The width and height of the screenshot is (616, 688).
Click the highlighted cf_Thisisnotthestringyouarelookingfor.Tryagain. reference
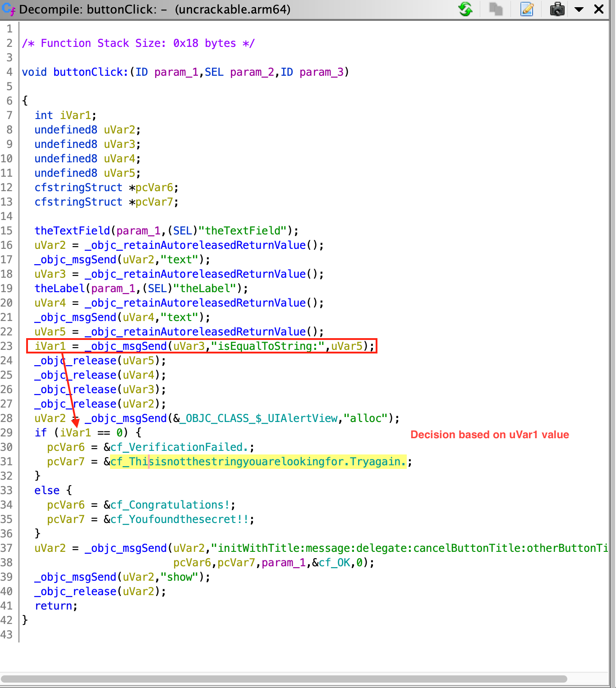(x=258, y=462)
